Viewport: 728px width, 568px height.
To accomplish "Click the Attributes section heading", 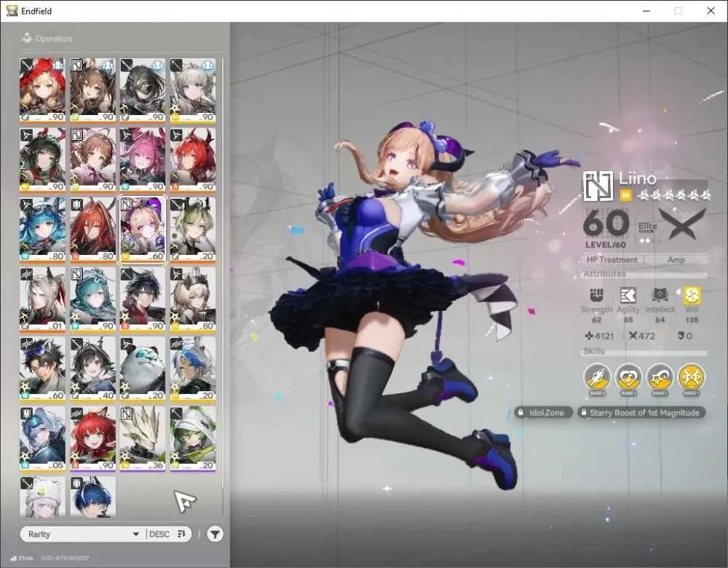I will click(604, 274).
